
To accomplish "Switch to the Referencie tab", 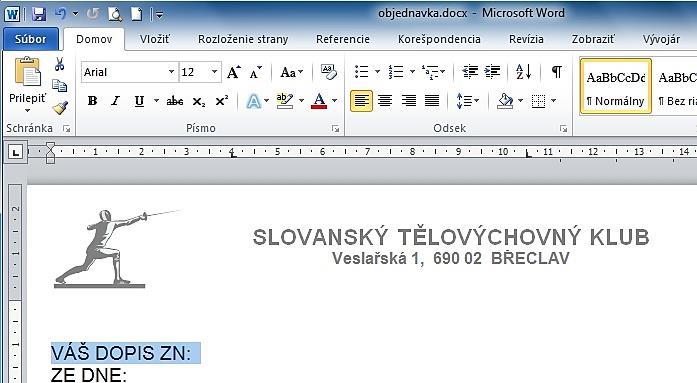I will [343, 39].
